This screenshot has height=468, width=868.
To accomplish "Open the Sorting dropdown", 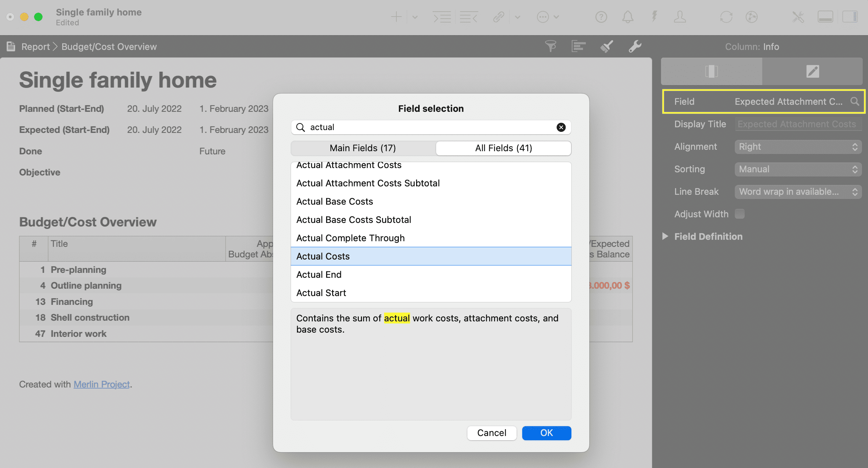I will coord(798,169).
